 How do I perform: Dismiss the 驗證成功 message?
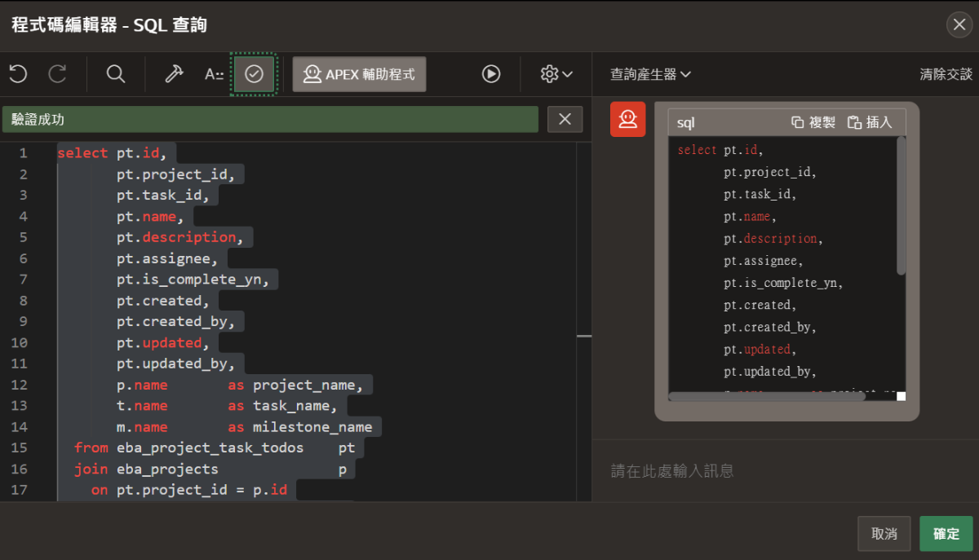click(565, 119)
